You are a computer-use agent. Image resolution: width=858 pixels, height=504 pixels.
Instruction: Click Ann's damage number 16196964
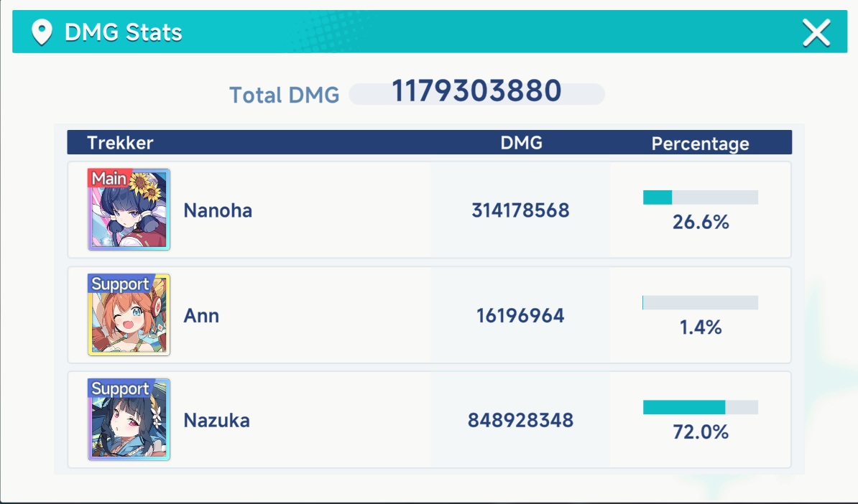520,316
